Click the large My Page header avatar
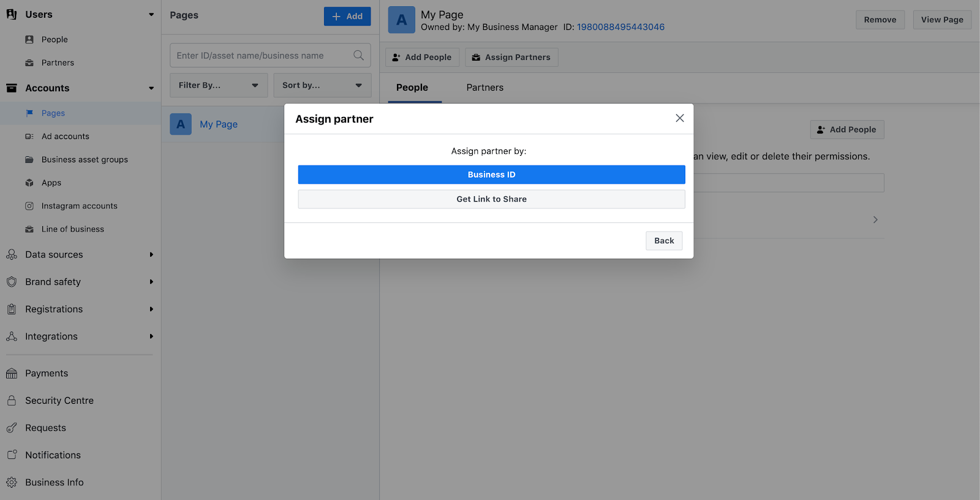Viewport: 980px width, 500px height. [402, 20]
